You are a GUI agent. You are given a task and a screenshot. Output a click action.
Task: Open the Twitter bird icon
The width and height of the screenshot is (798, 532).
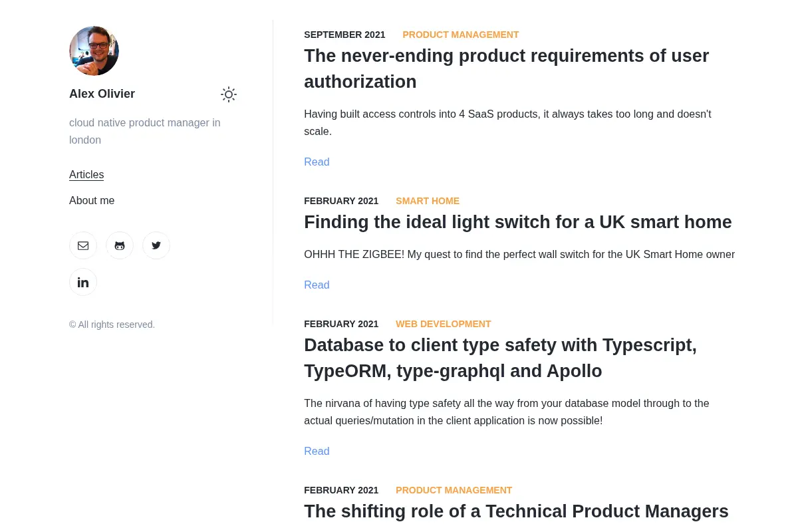(156, 245)
